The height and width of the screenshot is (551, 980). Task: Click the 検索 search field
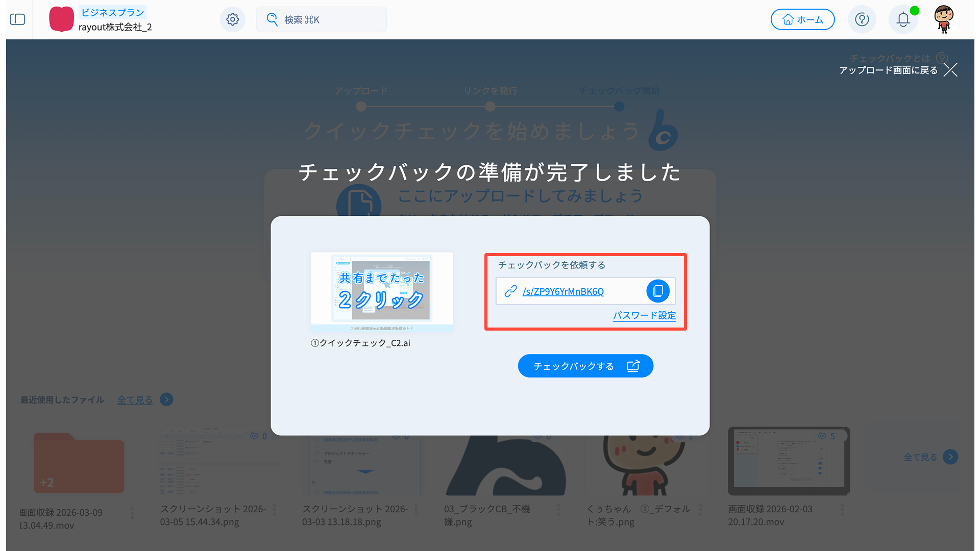tap(322, 19)
